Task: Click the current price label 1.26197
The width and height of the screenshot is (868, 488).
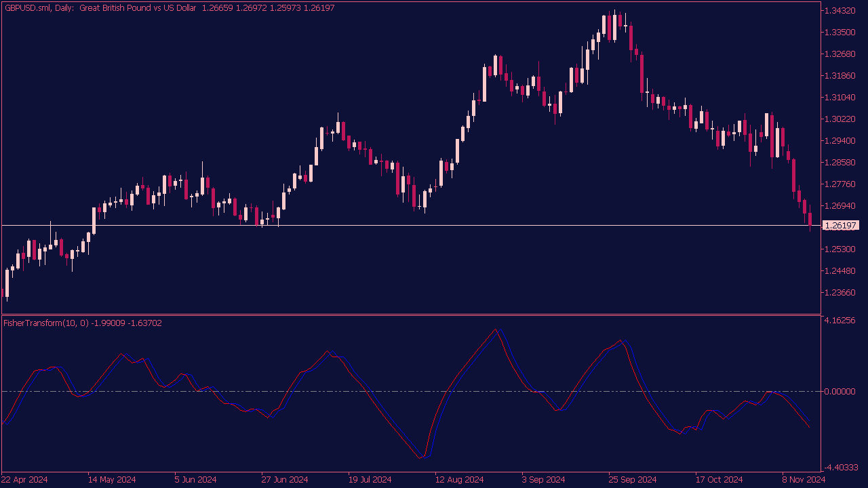Action: [840, 225]
